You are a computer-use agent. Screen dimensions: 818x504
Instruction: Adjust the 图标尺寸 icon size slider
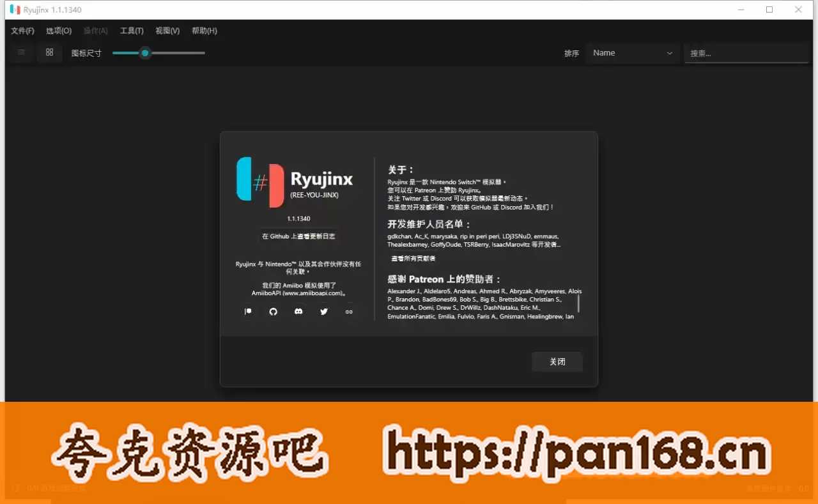pyautogui.click(x=158, y=53)
